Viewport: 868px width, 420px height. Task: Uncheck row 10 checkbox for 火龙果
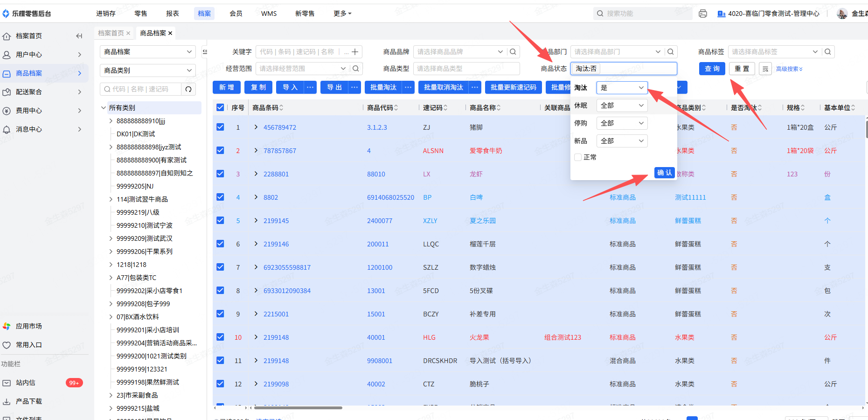(x=220, y=337)
